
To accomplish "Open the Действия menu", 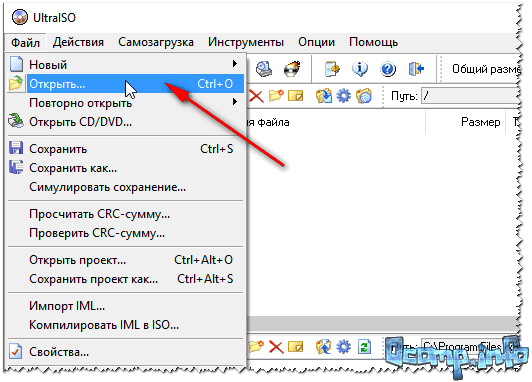I will point(78,42).
